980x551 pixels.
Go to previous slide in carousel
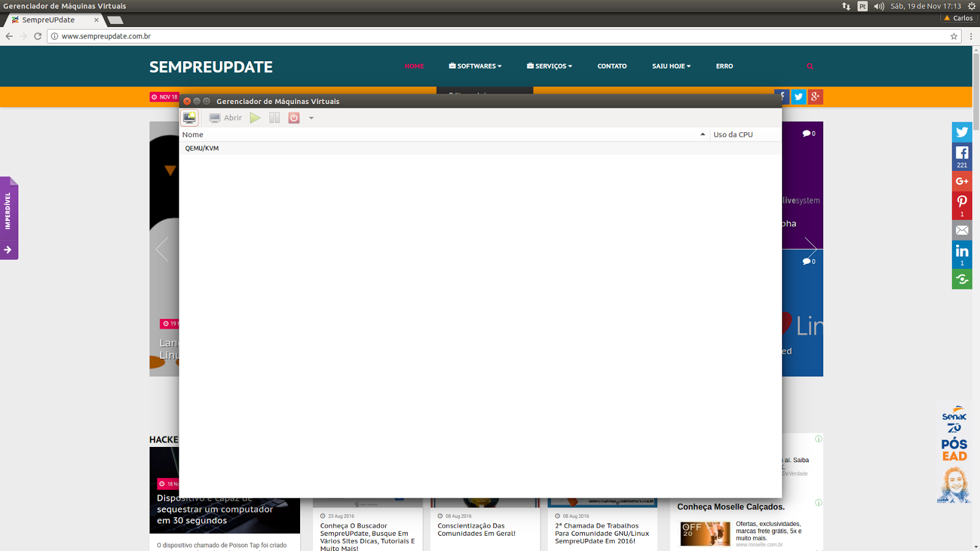162,249
